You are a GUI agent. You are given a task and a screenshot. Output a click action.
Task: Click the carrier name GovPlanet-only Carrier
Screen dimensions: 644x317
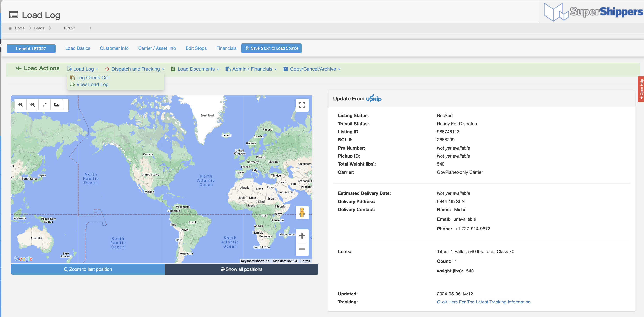click(460, 172)
